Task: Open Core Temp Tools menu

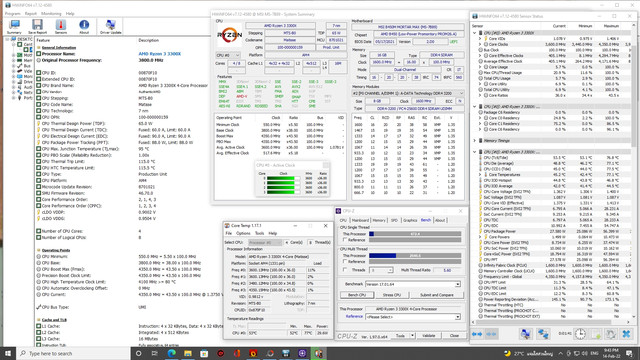Action: click(259, 233)
